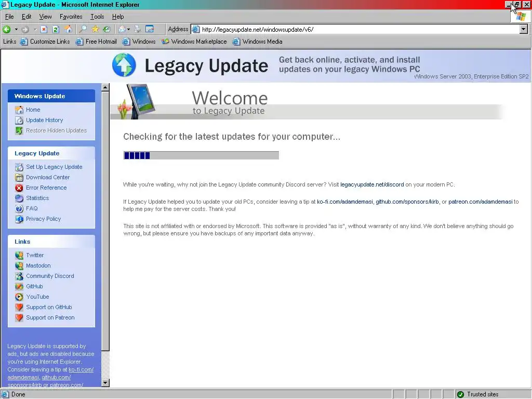Click the ko-fi.com/ link in sidebar footer
The width and height of the screenshot is (532, 399).
pos(81,369)
